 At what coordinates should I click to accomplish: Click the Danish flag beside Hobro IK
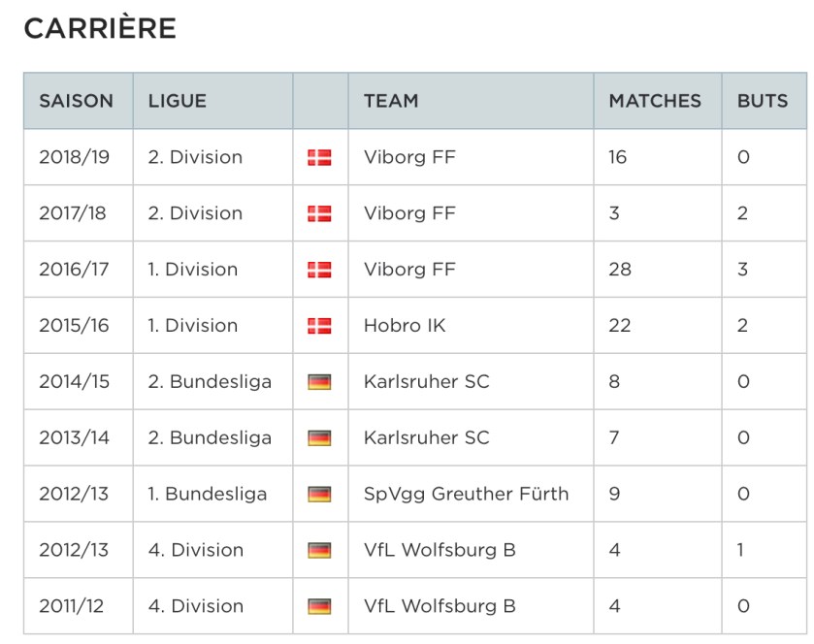point(319,326)
